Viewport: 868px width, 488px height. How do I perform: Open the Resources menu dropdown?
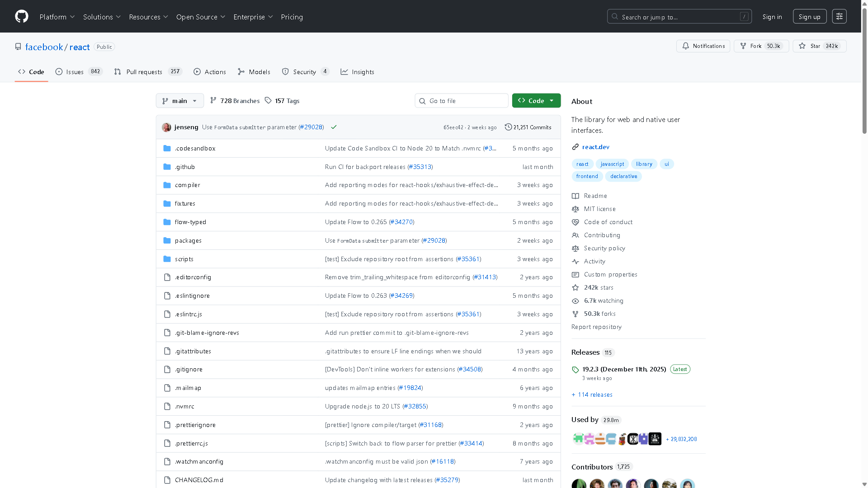pyautogui.click(x=148, y=17)
